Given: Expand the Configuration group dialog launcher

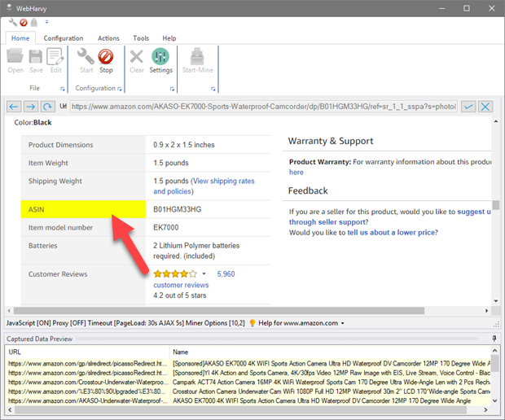Looking at the screenshot, I should pyautogui.click(x=119, y=88).
